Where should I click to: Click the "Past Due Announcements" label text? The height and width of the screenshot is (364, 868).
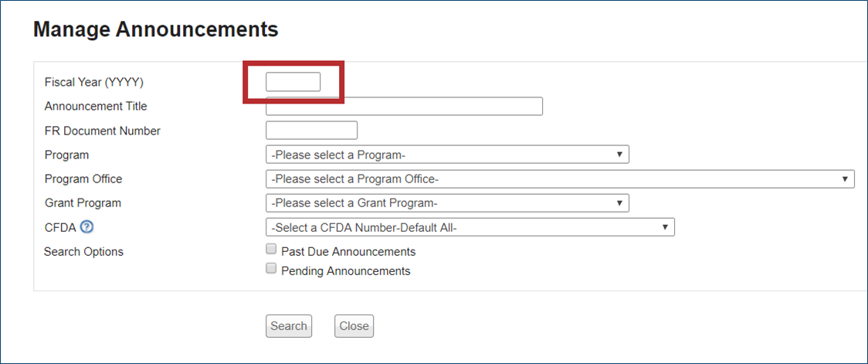(348, 252)
